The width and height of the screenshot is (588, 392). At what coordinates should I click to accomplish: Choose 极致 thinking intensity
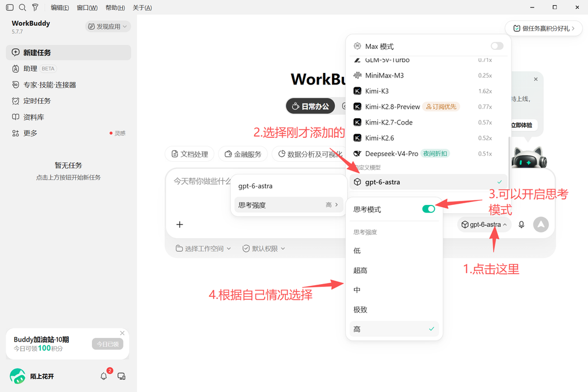pos(394,309)
